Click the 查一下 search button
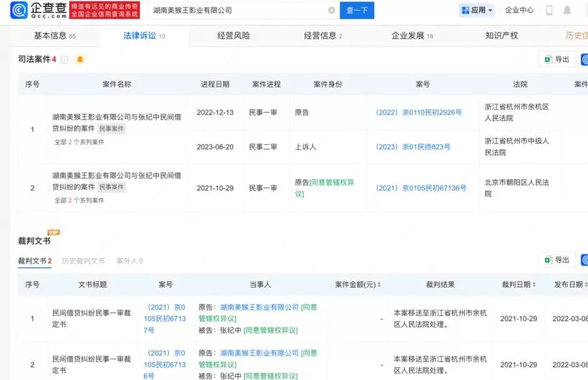Image resolution: width=588 pixels, height=380 pixels. [357, 11]
